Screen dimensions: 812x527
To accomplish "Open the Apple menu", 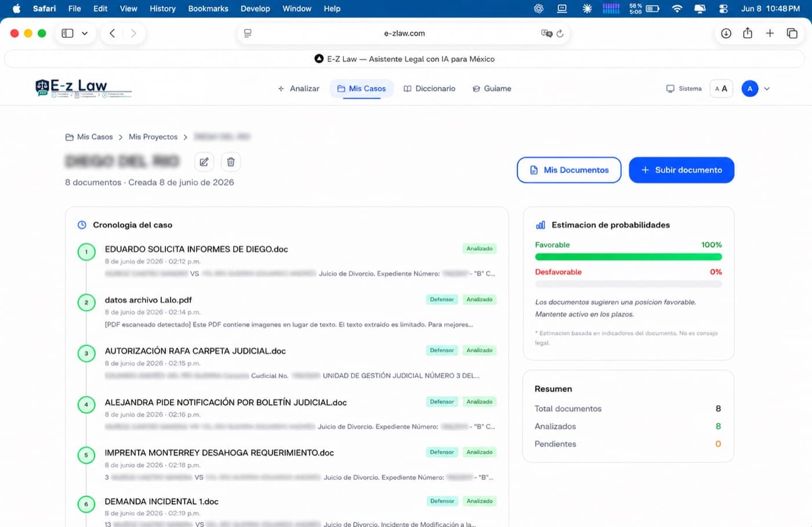I will click(16, 9).
